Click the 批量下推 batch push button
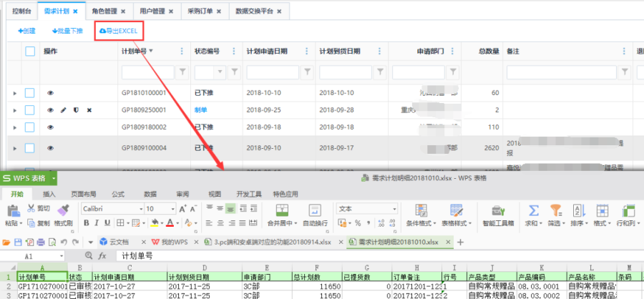The image size is (644, 299). point(68,31)
